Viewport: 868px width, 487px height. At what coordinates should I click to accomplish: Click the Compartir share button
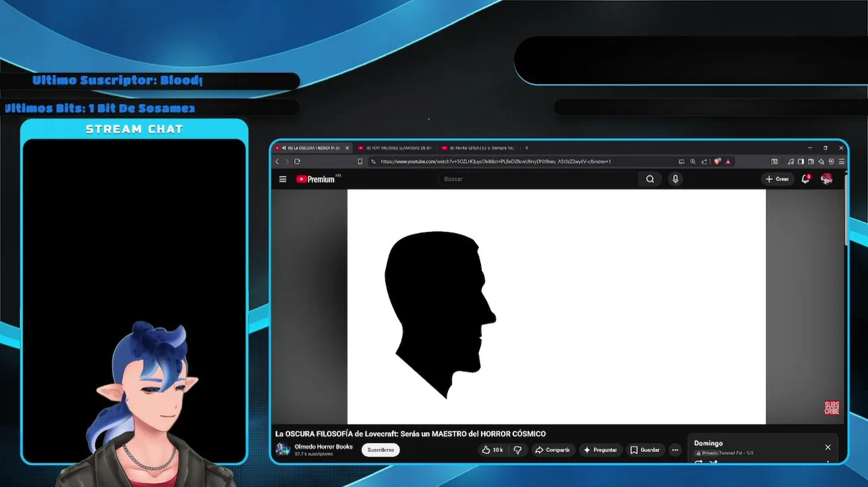pyautogui.click(x=552, y=450)
